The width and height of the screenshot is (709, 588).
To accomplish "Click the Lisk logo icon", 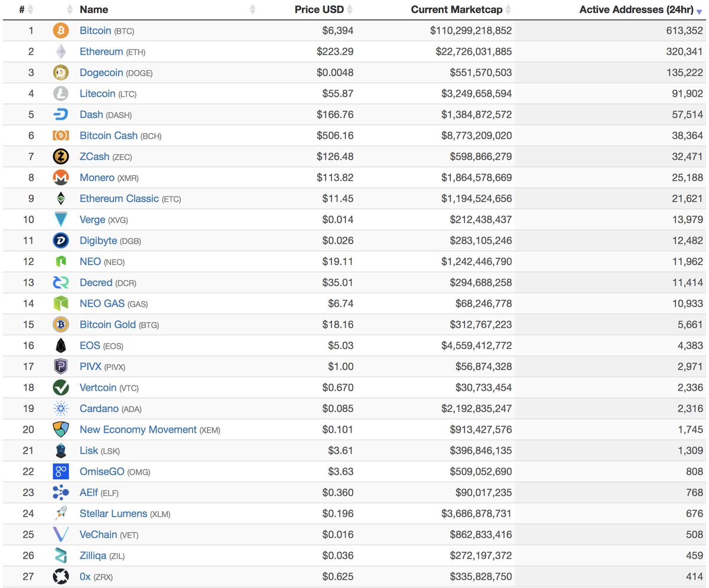I will (x=61, y=451).
